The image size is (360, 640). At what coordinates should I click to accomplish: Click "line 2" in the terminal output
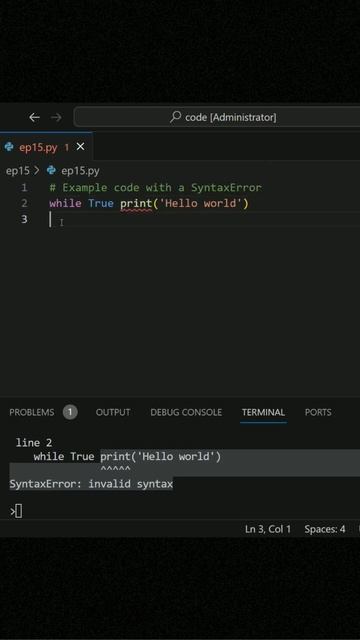[34, 442]
